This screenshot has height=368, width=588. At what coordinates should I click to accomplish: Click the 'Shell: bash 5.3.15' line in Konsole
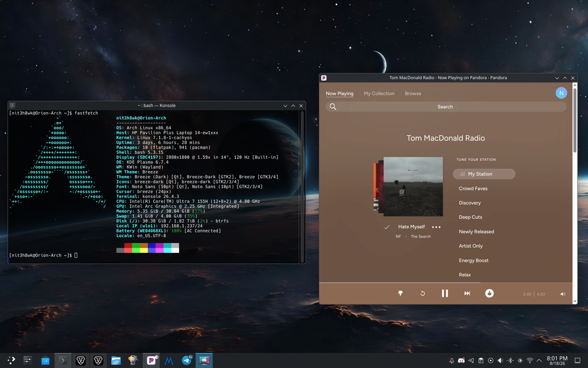click(140, 152)
